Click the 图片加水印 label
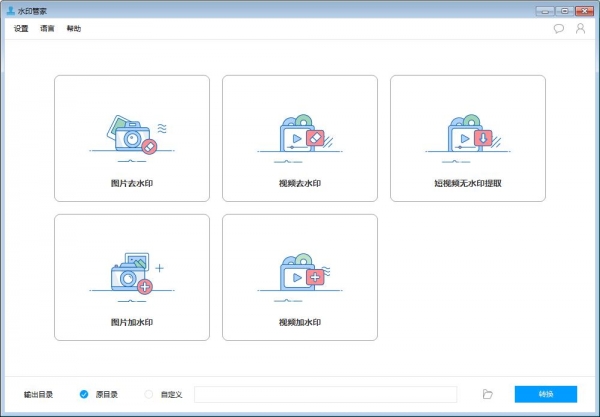Viewport: 600px width, 417px height. 132,323
